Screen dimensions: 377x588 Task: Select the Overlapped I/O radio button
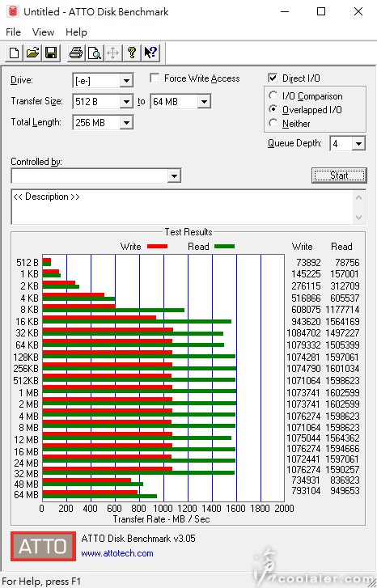(x=273, y=109)
